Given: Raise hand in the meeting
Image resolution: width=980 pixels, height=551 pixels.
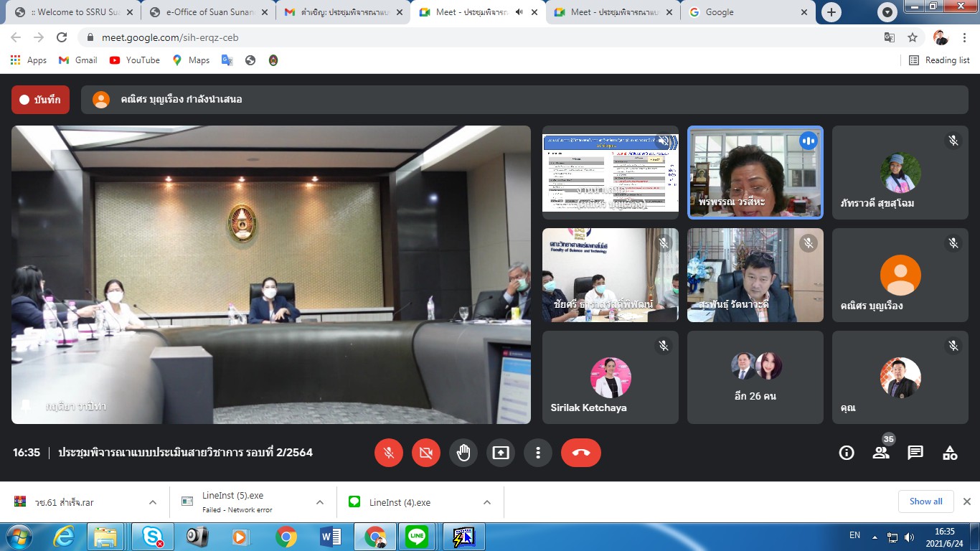Looking at the screenshot, I should (x=463, y=453).
